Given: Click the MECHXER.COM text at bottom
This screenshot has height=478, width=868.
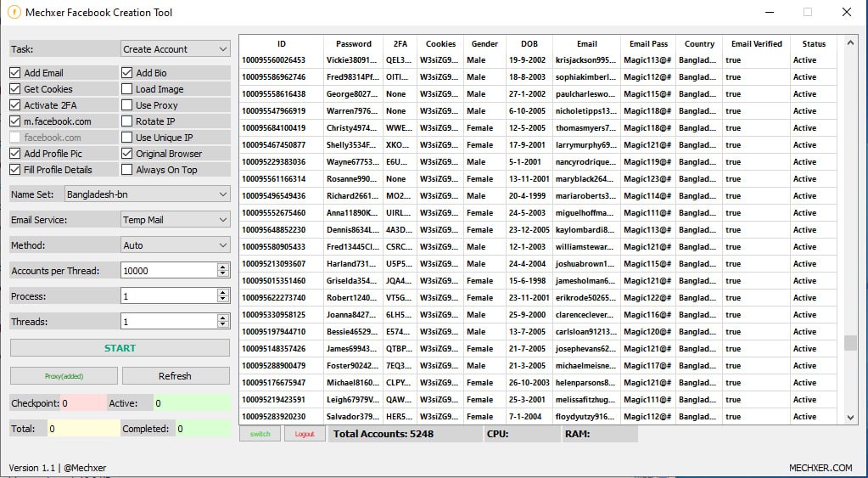Looking at the screenshot, I should [x=821, y=468].
